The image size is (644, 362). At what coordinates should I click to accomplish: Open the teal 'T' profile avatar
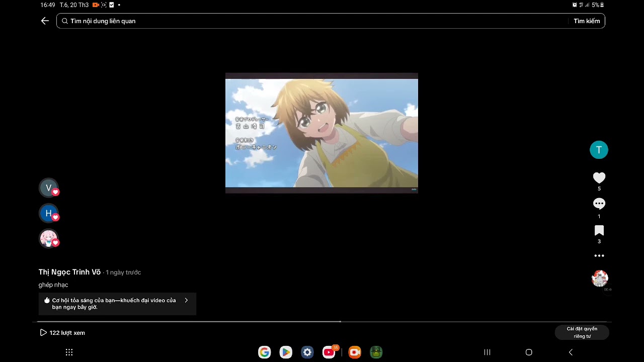(599, 150)
